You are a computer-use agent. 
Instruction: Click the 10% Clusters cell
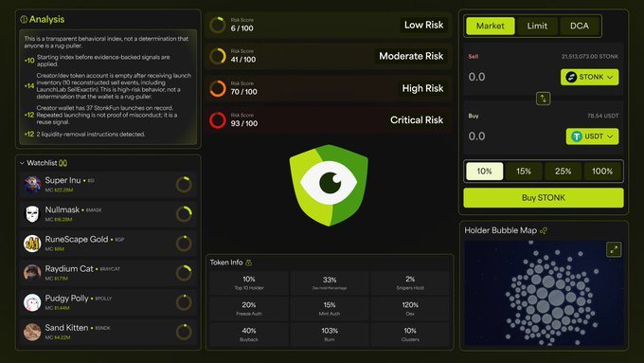410,335
